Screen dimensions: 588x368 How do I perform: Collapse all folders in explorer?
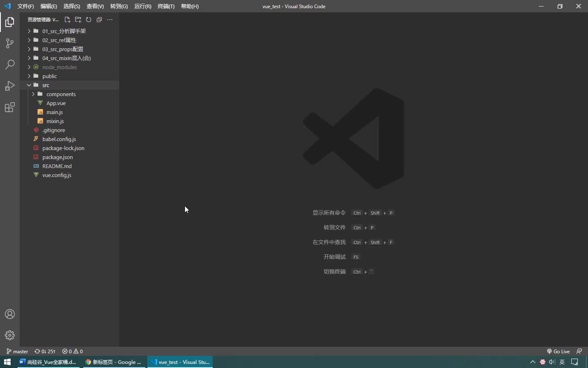point(99,20)
